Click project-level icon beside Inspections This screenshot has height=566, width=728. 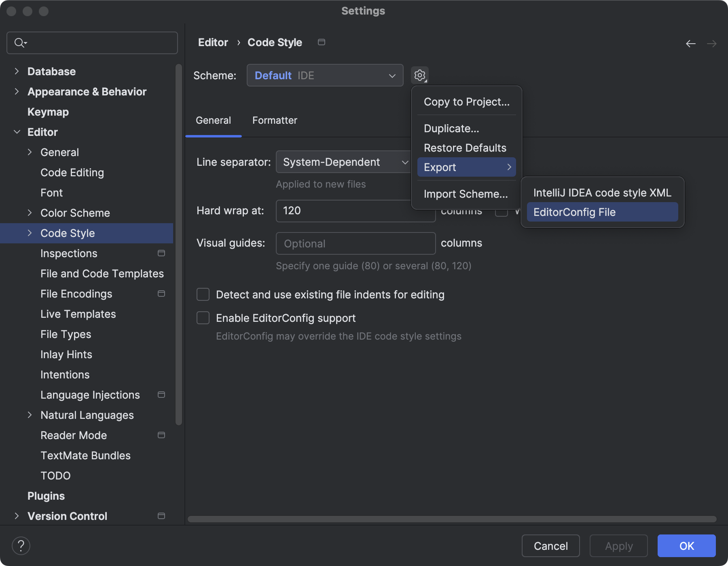coord(161,253)
